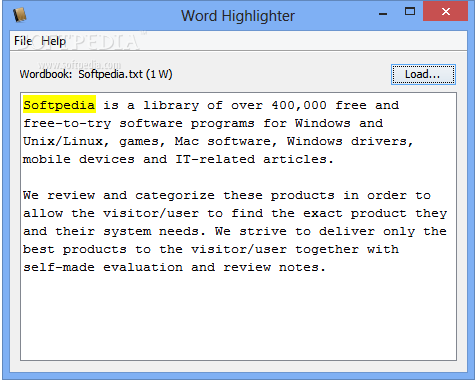This screenshot has width=475, height=380.
Task: Click the word 'together' in the text
Action: click(x=327, y=249)
